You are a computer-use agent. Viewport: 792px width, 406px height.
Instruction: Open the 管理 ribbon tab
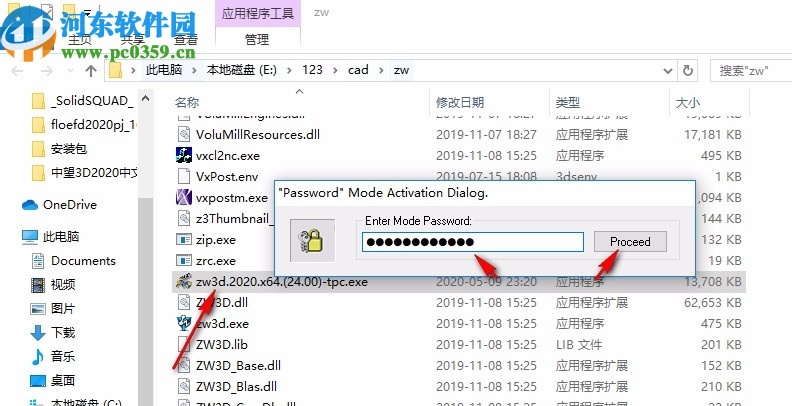[x=257, y=39]
